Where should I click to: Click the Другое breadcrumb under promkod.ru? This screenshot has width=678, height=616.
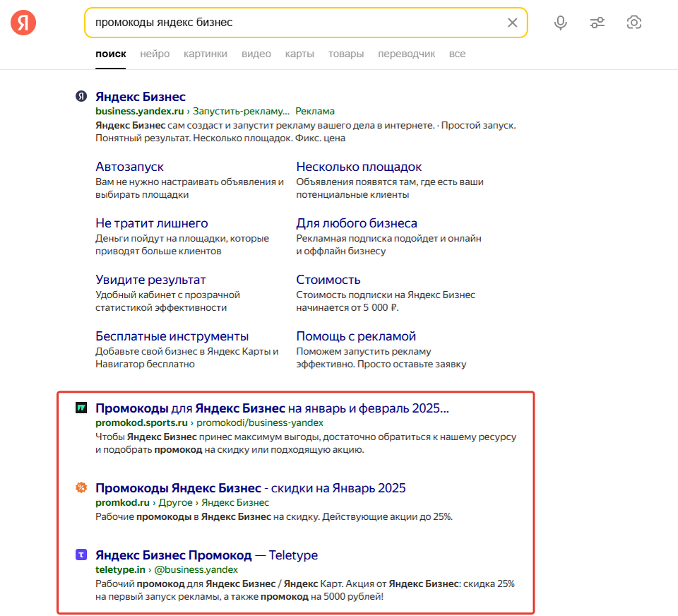point(176,503)
